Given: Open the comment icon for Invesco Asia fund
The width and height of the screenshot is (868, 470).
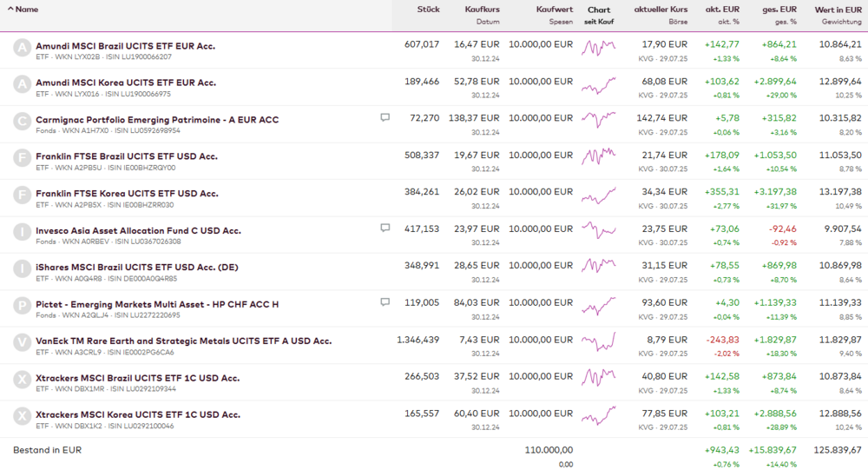Looking at the screenshot, I should coord(385,228).
